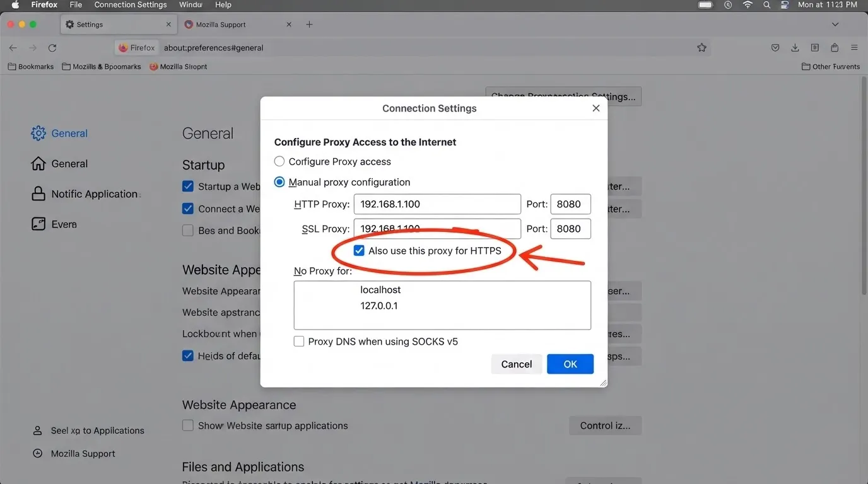Toggle the Heids of defau checkbox

(x=187, y=355)
